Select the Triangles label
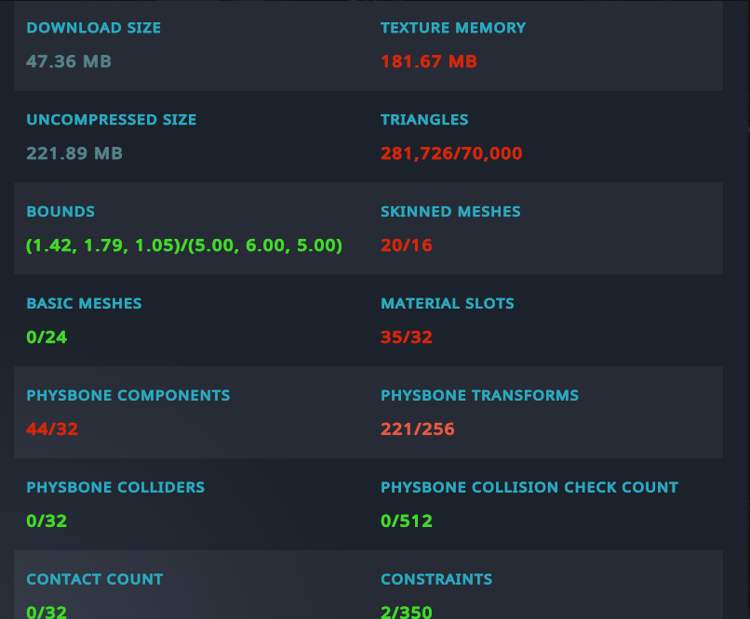The width and height of the screenshot is (750, 619). pos(424,120)
